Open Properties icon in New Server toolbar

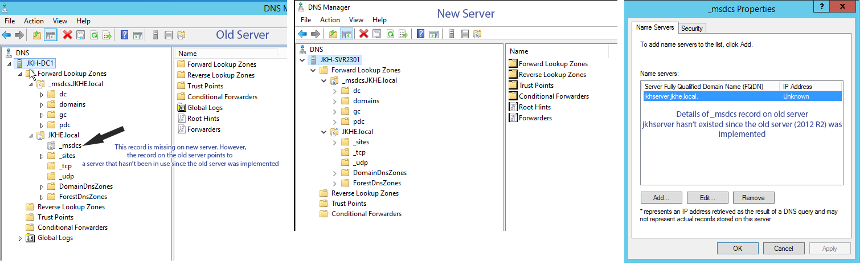[x=376, y=34]
